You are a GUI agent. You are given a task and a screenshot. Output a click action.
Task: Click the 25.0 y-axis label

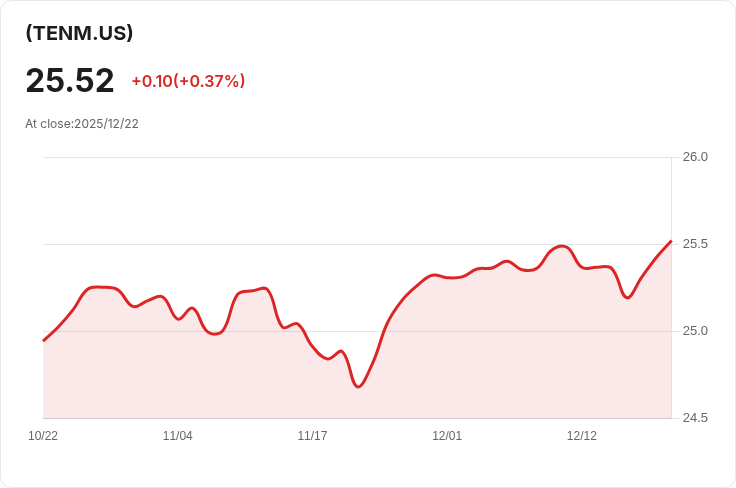(x=695, y=331)
